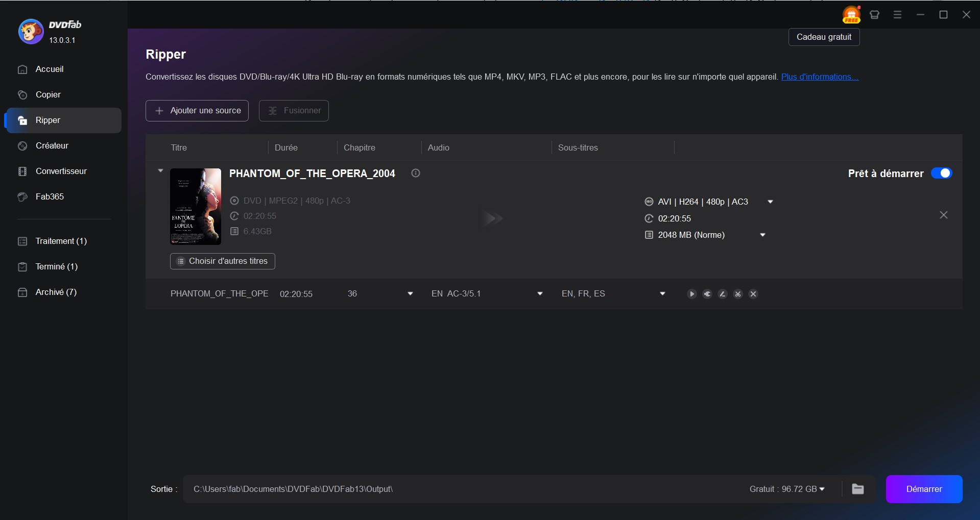
Task: Preview the title with the play icon
Action: (x=691, y=294)
